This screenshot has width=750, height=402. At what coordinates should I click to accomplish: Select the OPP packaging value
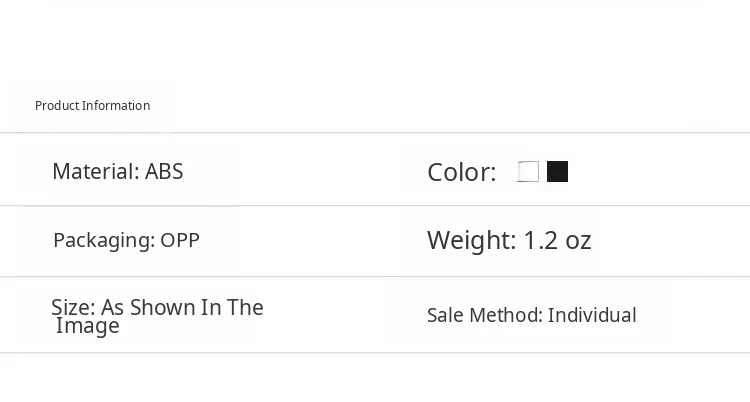(x=180, y=240)
